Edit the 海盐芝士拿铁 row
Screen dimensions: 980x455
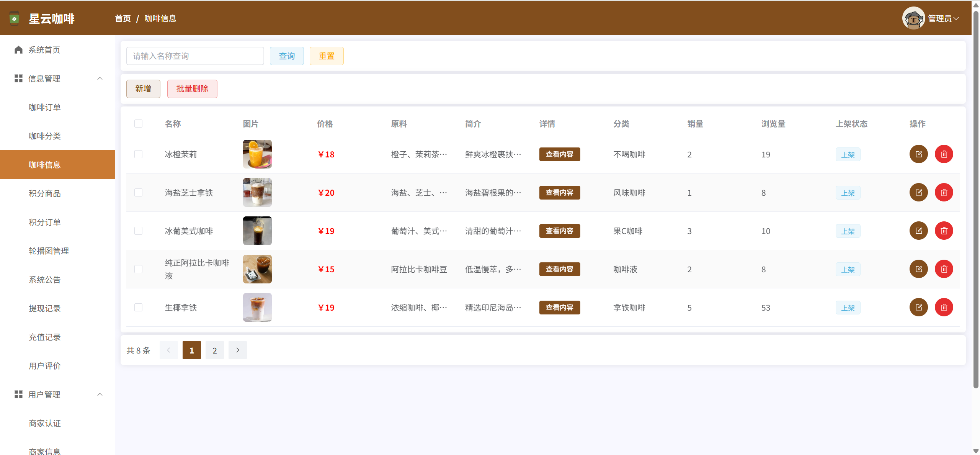click(918, 193)
